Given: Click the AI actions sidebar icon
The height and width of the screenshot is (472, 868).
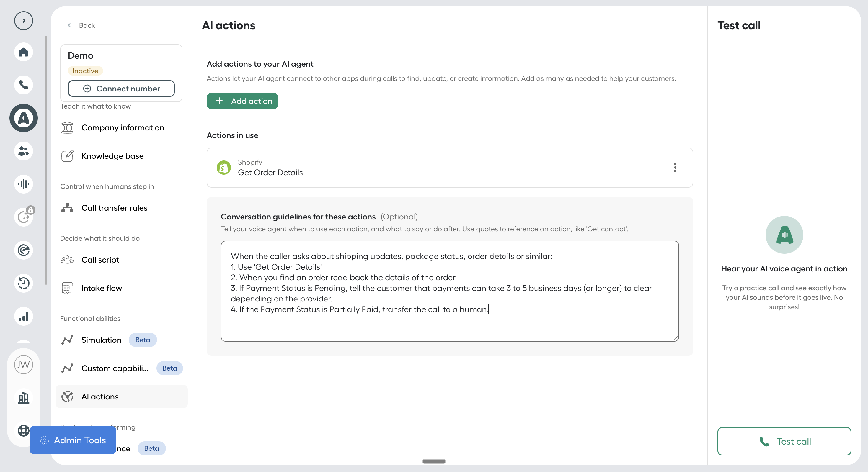Looking at the screenshot, I should click(67, 396).
